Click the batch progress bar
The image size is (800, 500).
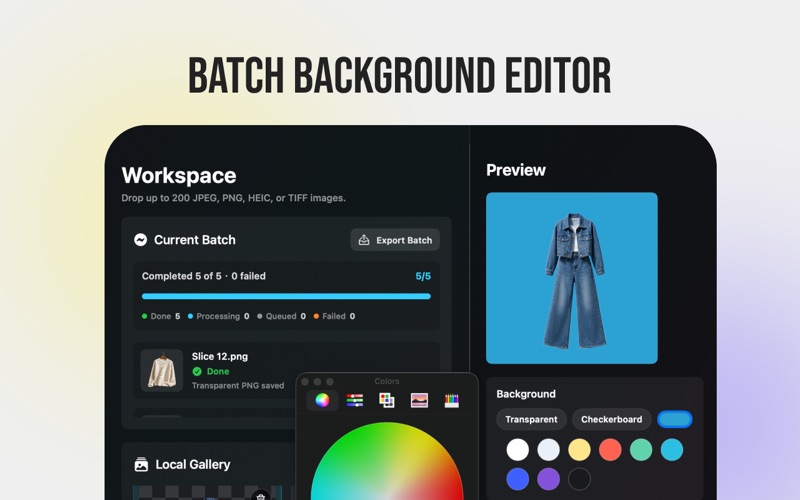(x=286, y=296)
